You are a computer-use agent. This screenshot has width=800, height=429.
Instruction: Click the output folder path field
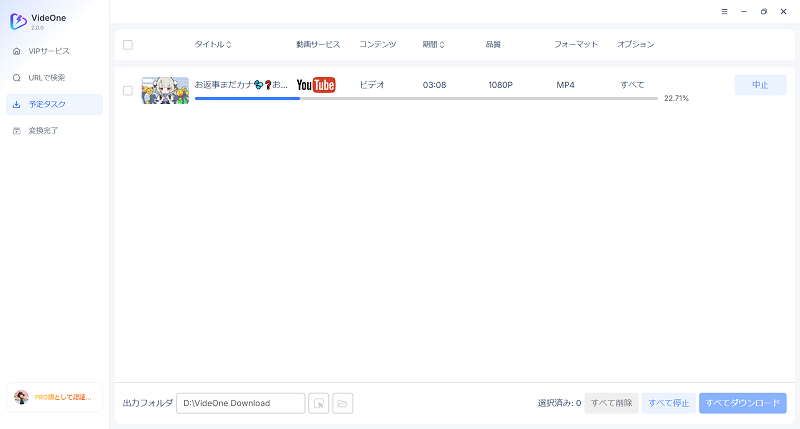[241, 403]
